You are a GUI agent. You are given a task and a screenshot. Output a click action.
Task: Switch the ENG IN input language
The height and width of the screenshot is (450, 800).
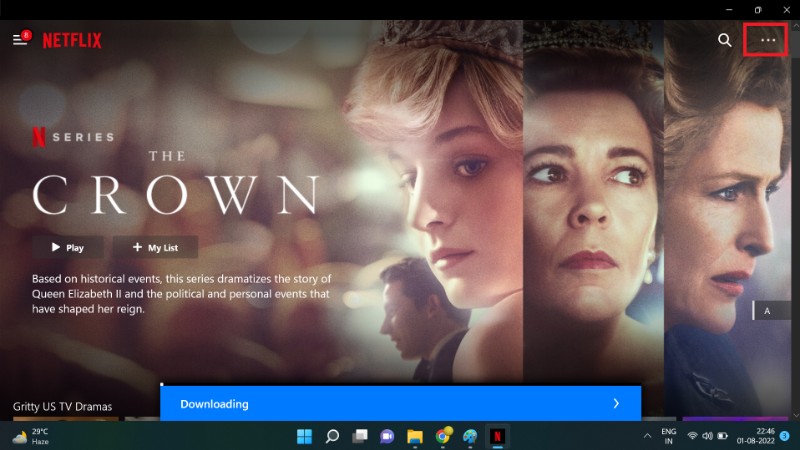tap(668, 436)
